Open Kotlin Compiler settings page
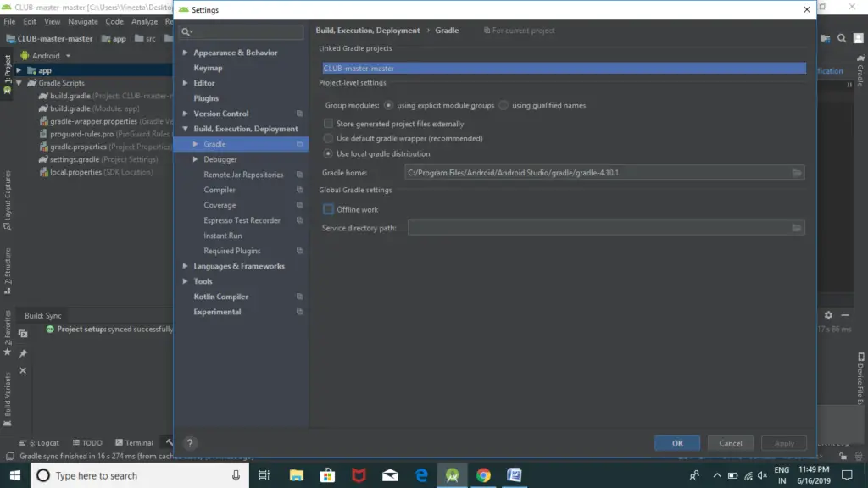 [x=221, y=297]
